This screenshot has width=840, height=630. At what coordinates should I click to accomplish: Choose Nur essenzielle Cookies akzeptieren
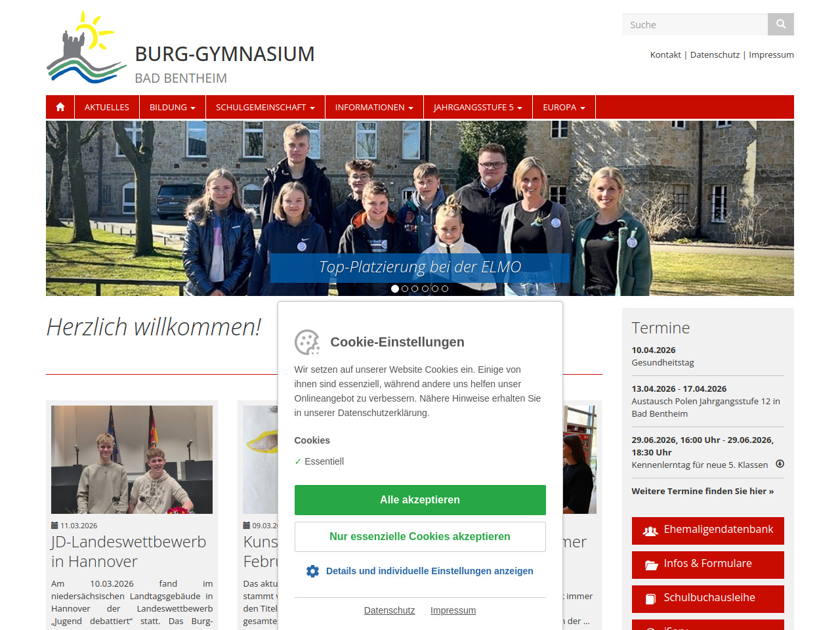(420, 537)
